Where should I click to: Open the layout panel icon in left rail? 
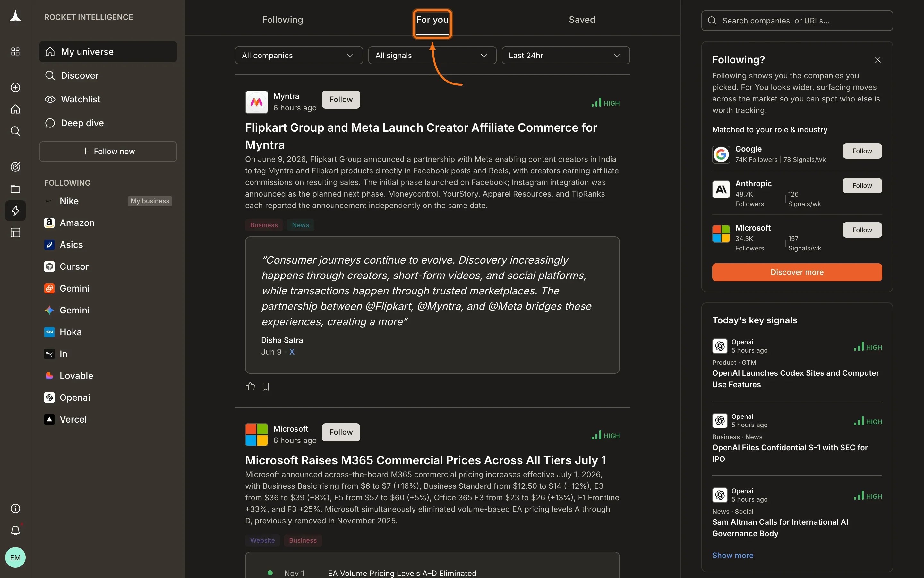tap(15, 232)
